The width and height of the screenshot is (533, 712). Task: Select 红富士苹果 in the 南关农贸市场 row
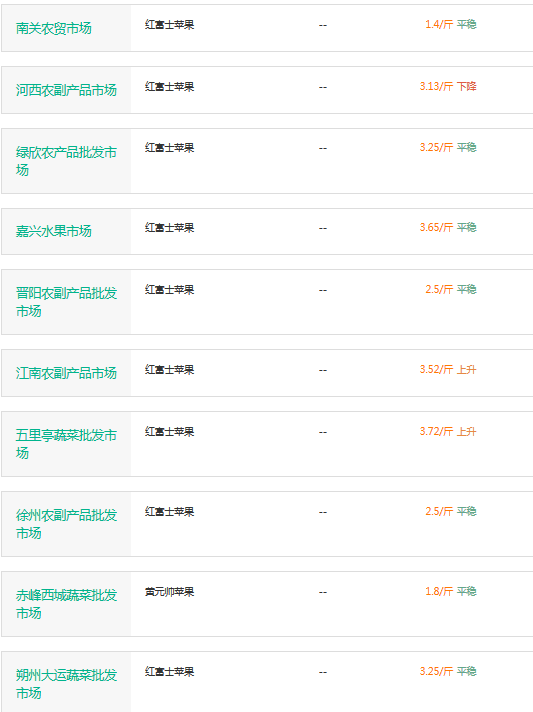pyautogui.click(x=169, y=25)
